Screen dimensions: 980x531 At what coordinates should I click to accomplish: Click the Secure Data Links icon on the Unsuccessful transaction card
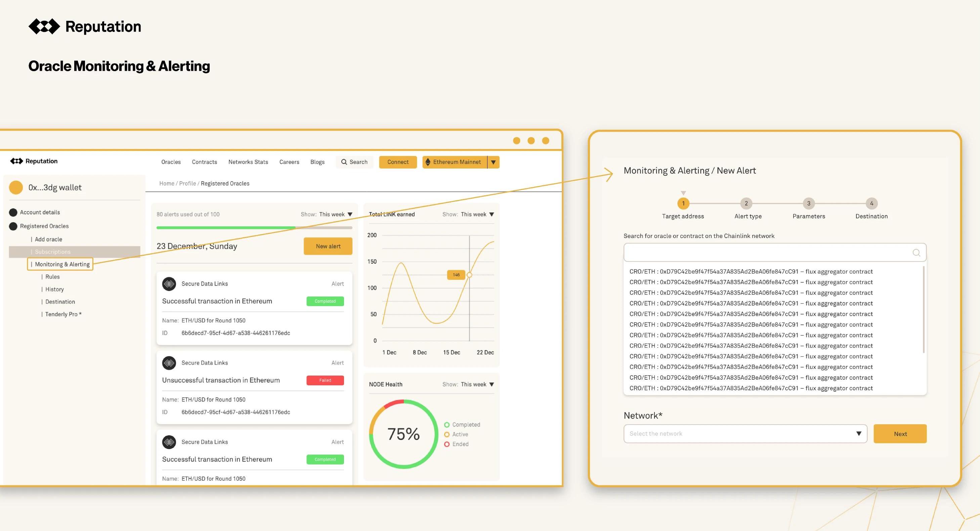169,363
